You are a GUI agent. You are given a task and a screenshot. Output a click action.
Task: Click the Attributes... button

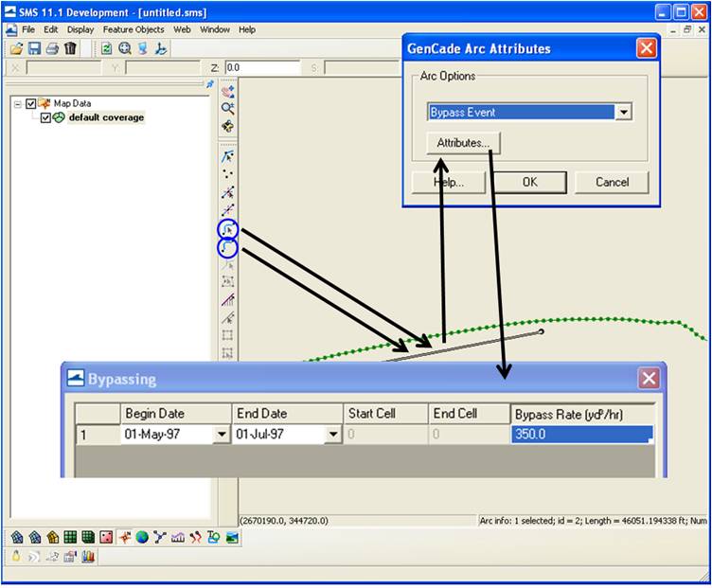coord(463,143)
